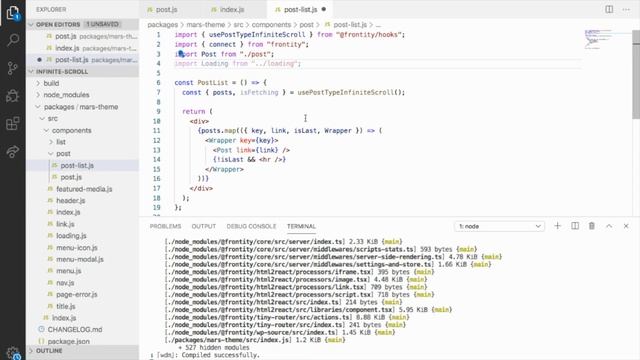Select post.js in Open Editors list
640x360 pixels.
(x=83, y=36)
